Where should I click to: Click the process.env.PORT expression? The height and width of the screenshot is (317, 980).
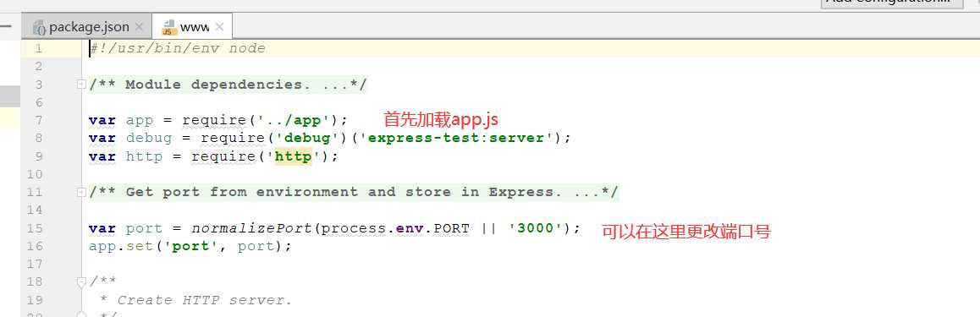click(395, 228)
